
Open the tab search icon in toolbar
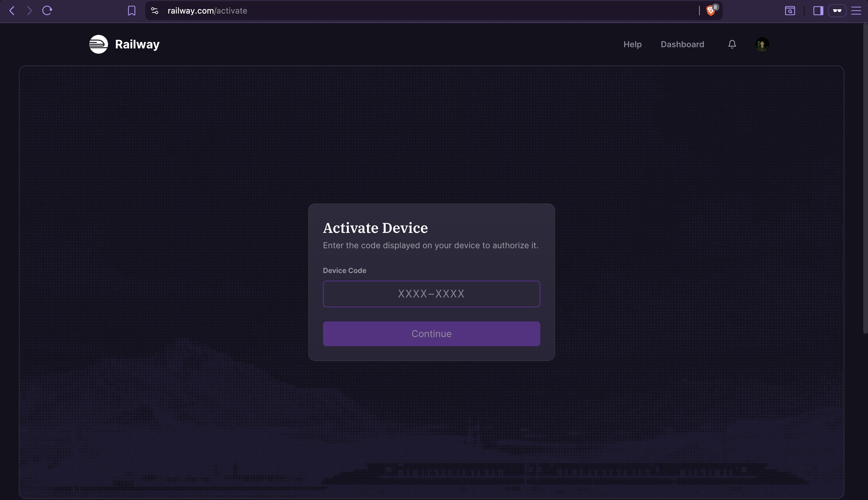coord(790,11)
